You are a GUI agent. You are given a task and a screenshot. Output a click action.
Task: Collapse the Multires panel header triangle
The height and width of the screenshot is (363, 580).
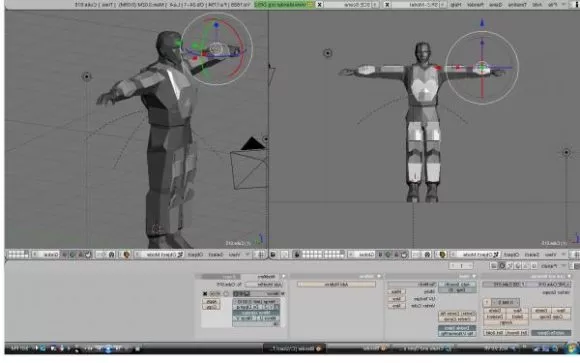pyautogui.click(x=379, y=276)
